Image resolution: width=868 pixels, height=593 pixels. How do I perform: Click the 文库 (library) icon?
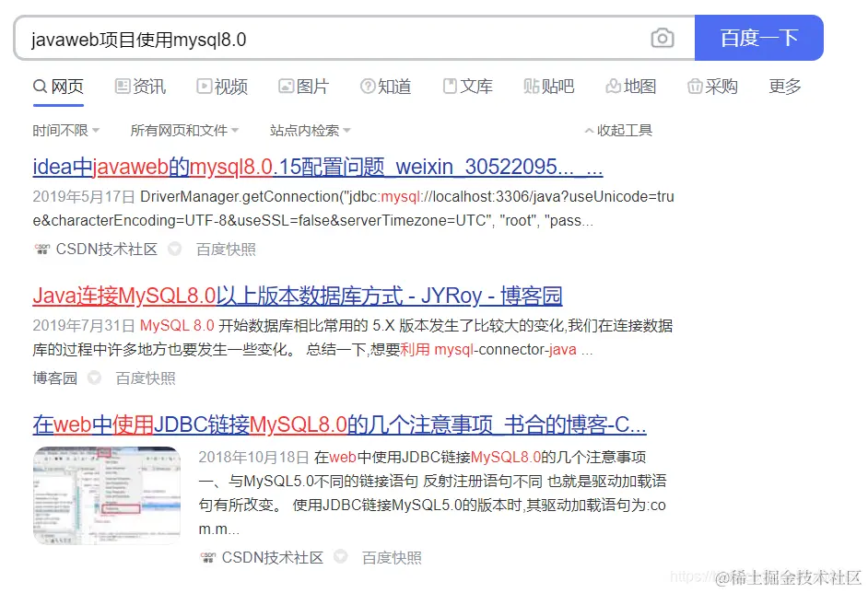449,87
